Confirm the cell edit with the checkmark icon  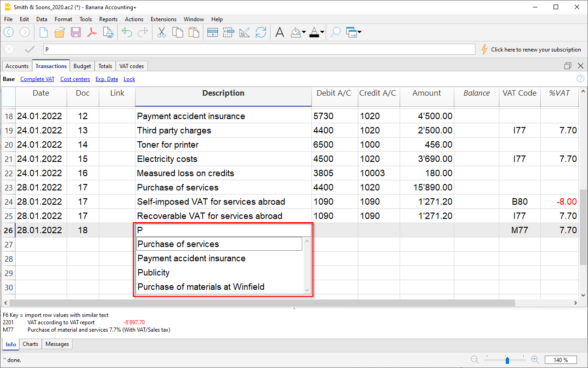[30, 49]
